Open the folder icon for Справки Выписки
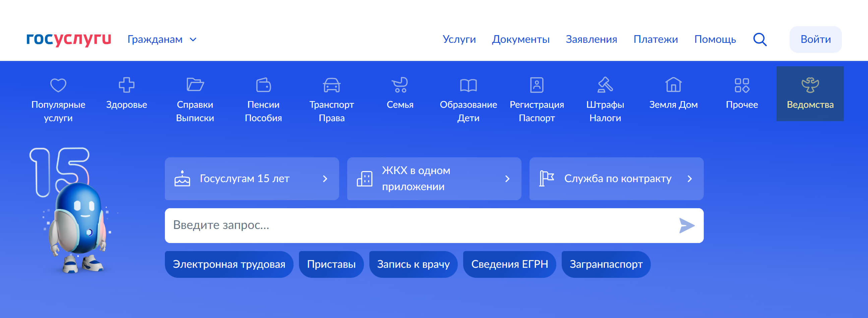868x318 pixels. click(x=195, y=85)
